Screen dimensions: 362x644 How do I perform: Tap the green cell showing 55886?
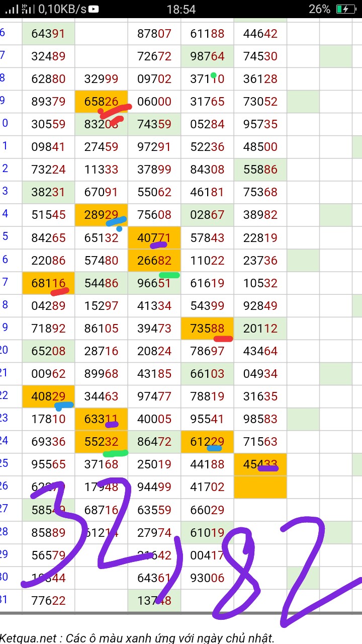point(260,170)
